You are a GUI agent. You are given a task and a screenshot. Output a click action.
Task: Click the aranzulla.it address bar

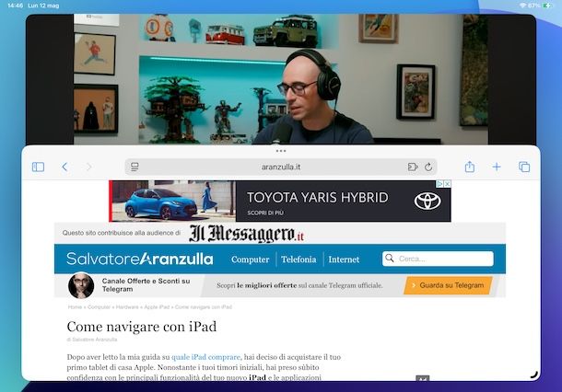pos(281,167)
